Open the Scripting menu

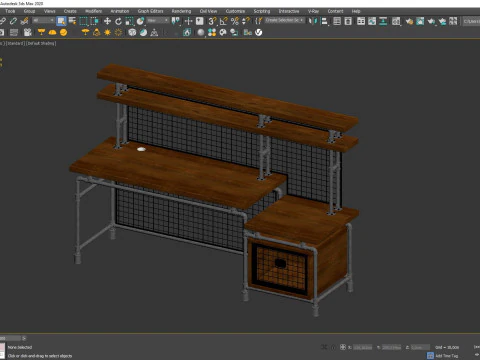click(x=262, y=11)
